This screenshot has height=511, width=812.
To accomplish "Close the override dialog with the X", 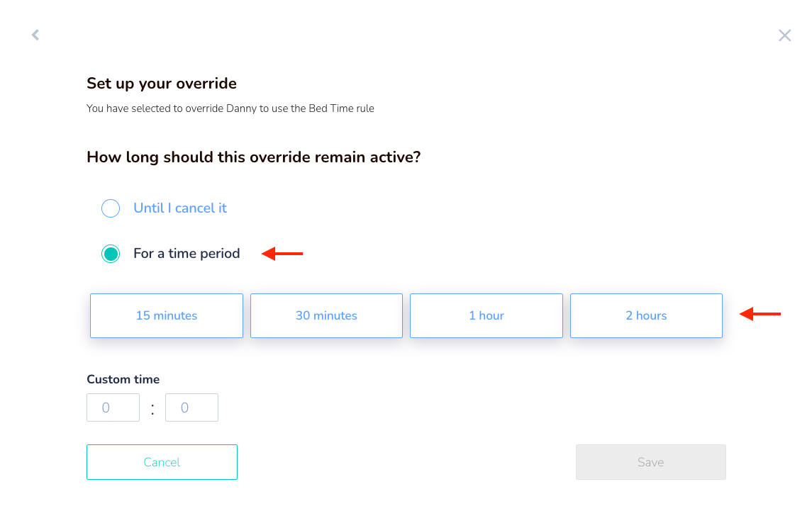I will (x=784, y=35).
